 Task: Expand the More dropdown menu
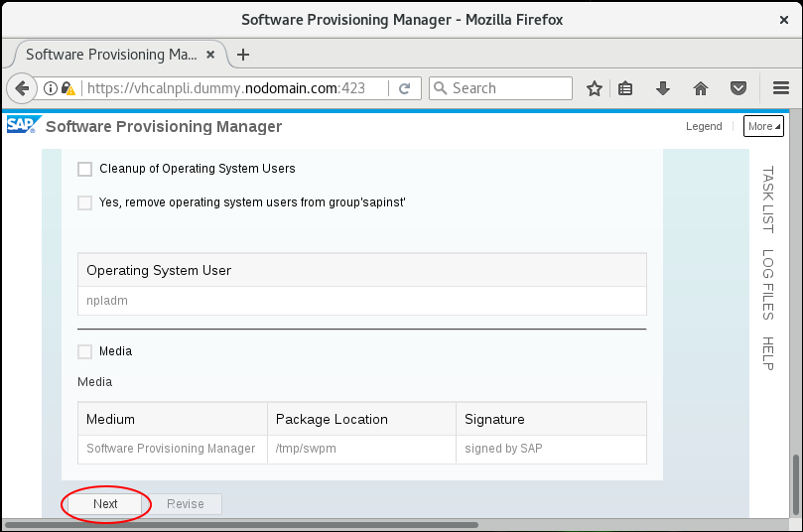[x=763, y=126]
